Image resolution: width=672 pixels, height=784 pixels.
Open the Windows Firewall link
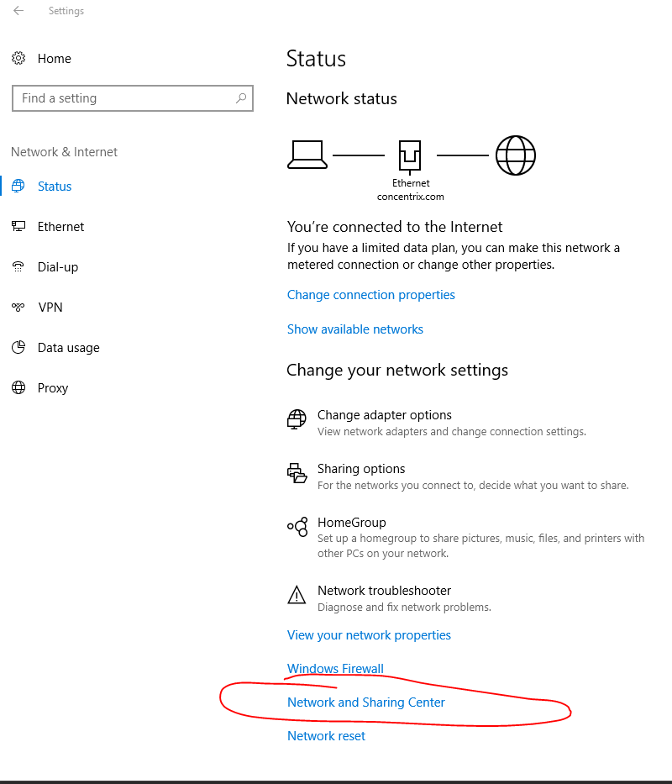click(x=335, y=669)
